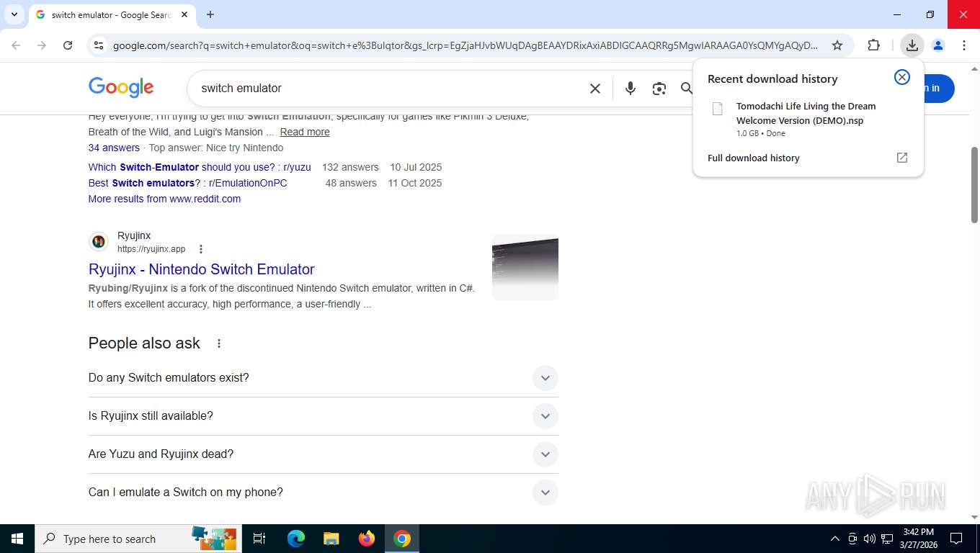Expand Are Yuzu and Ryujinx dead
Image resolution: width=980 pixels, height=553 pixels.
pyautogui.click(x=324, y=454)
